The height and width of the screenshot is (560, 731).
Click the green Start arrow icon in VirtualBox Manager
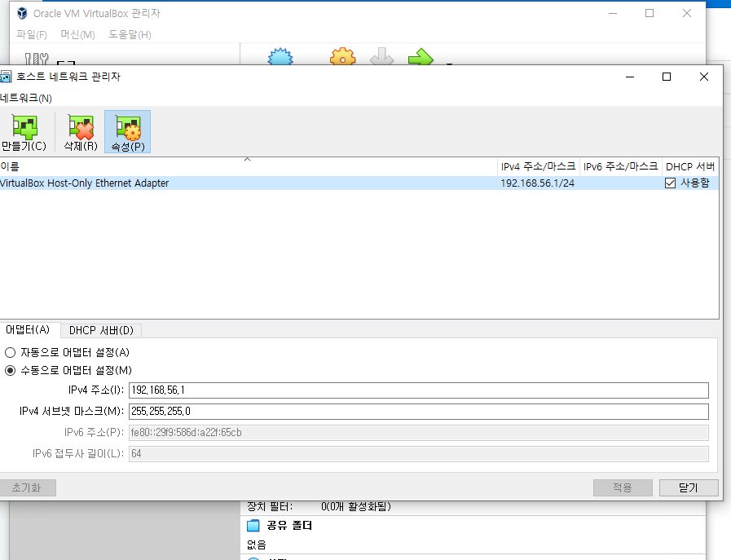pyautogui.click(x=421, y=56)
